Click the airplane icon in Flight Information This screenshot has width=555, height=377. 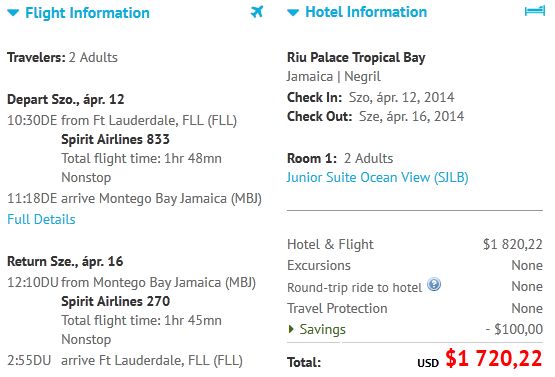pos(257,12)
